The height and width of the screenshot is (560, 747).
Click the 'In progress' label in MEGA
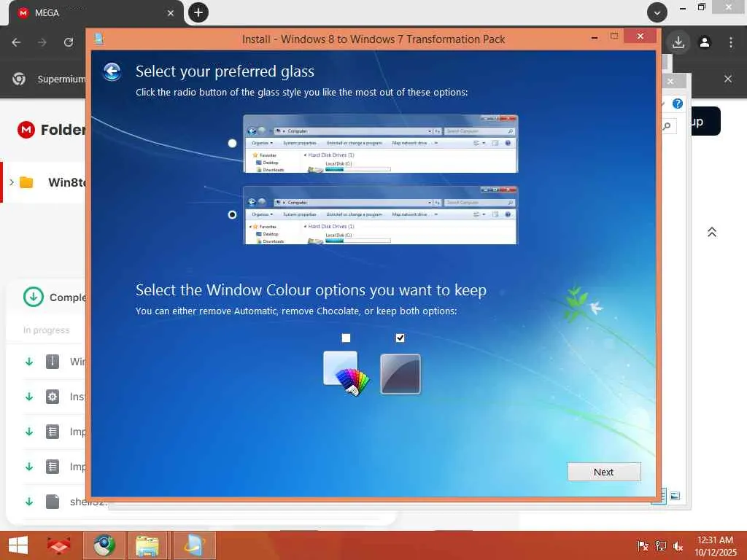46,330
